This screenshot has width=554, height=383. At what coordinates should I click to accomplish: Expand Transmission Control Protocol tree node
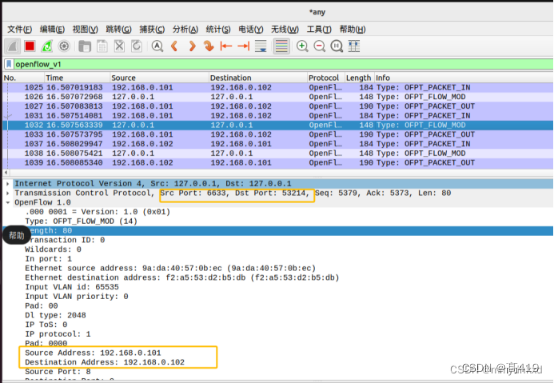tap(8, 193)
